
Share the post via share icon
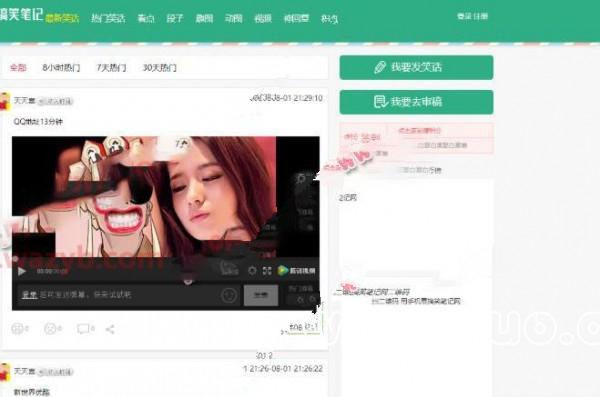(x=110, y=329)
